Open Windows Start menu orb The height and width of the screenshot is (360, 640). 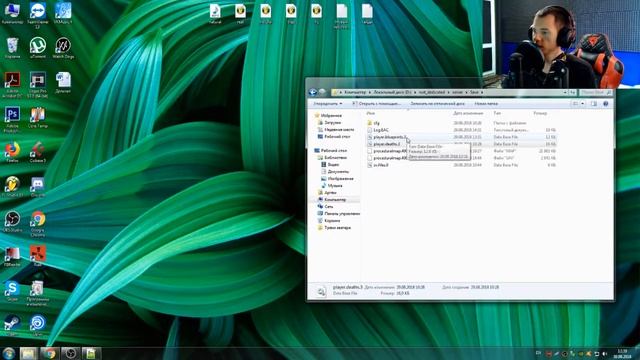(x=8, y=353)
